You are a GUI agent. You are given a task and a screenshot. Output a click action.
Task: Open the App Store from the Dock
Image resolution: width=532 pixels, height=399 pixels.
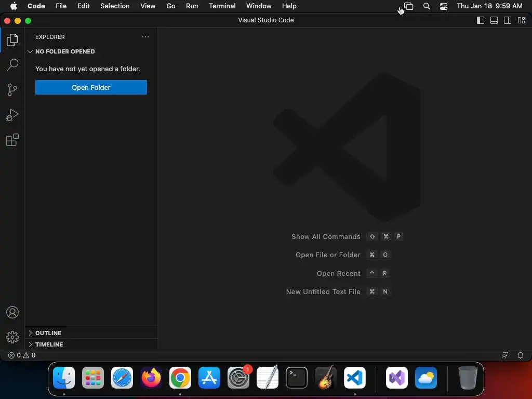(209, 378)
